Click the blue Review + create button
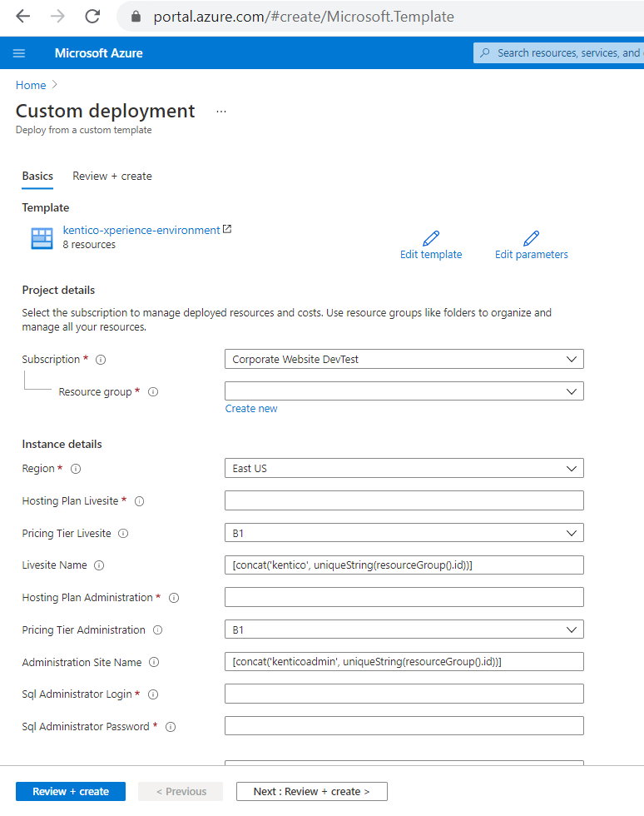 click(x=71, y=792)
